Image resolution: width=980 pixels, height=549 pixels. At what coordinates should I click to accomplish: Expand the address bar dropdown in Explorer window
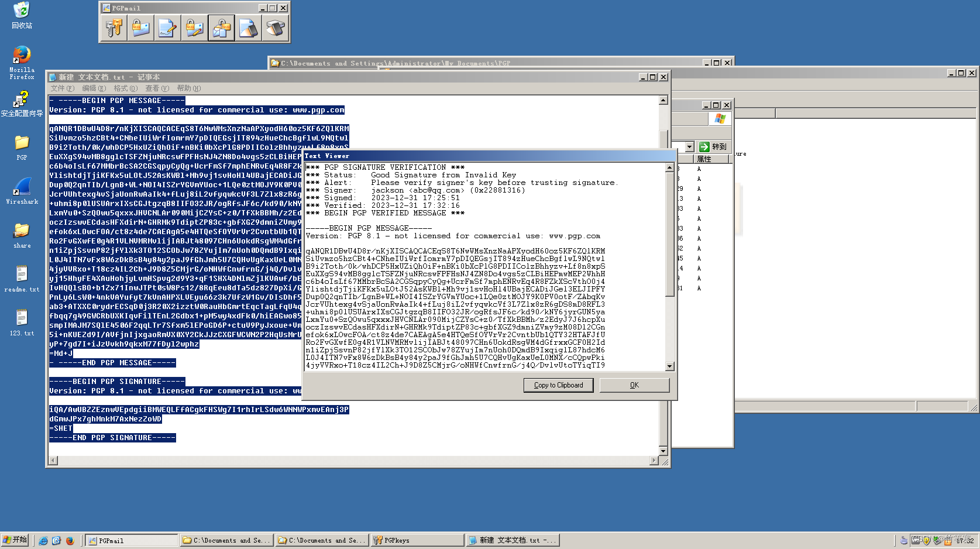(x=689, y=147)
